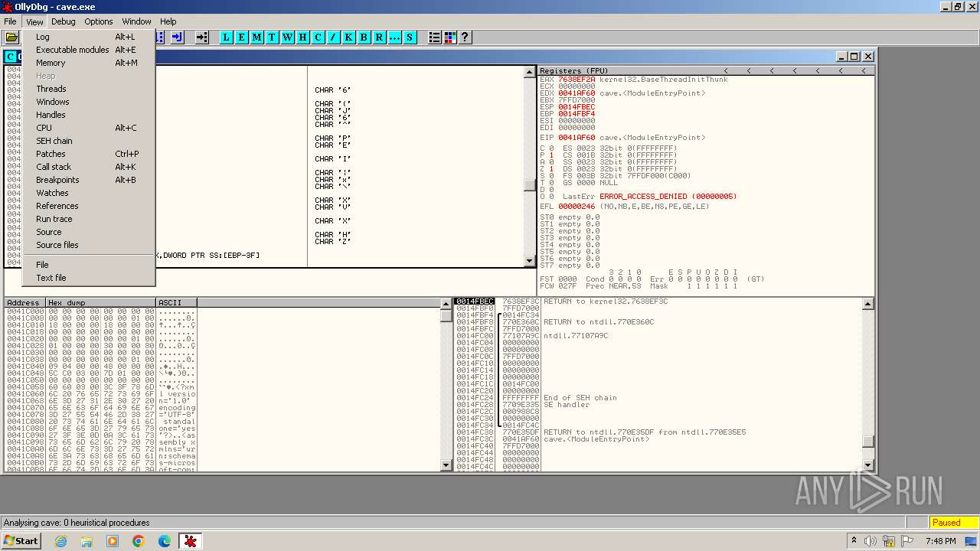Open References with R toolbar button
This screenshot has width=980, height=551.
click(x=380, y=37)
